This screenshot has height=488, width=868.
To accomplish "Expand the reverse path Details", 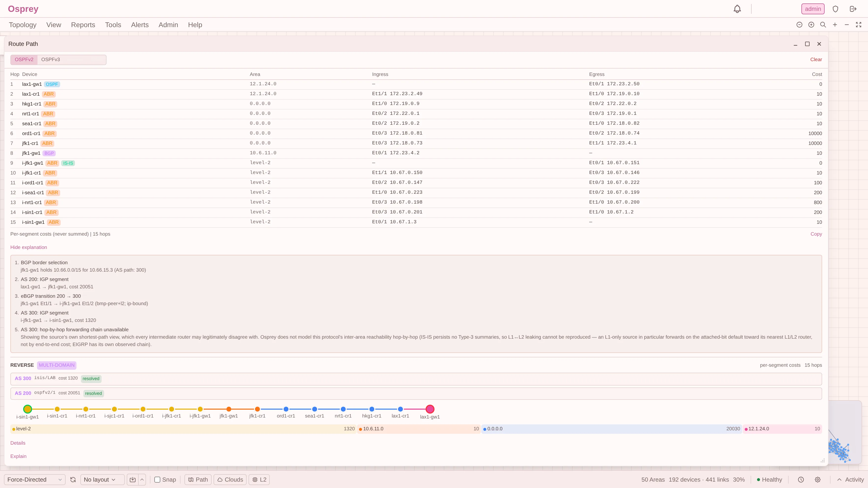I will (18, 443).
